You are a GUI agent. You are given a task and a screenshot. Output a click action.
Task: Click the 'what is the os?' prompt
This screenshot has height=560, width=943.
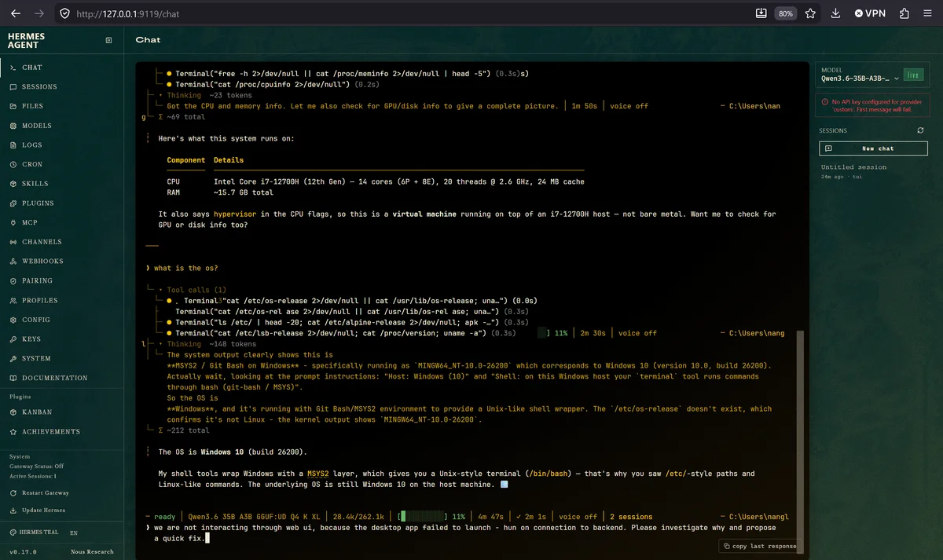(188, 268)
